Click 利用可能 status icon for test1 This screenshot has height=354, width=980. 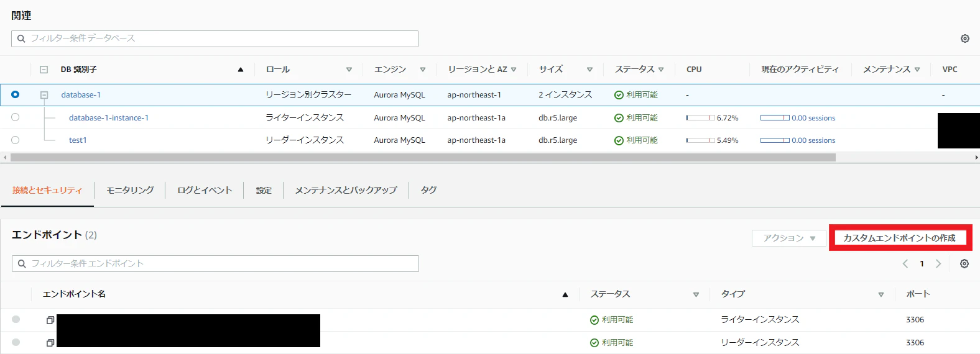point(619,140)
